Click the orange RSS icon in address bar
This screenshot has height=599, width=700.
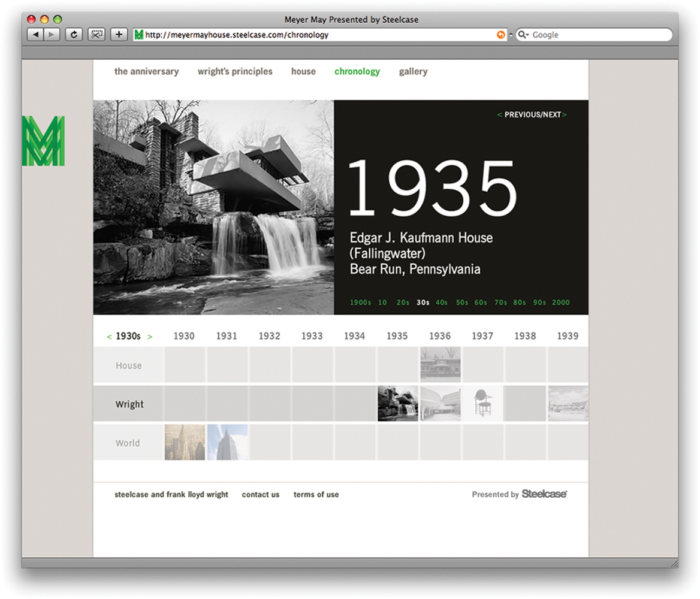pos(500,35)
